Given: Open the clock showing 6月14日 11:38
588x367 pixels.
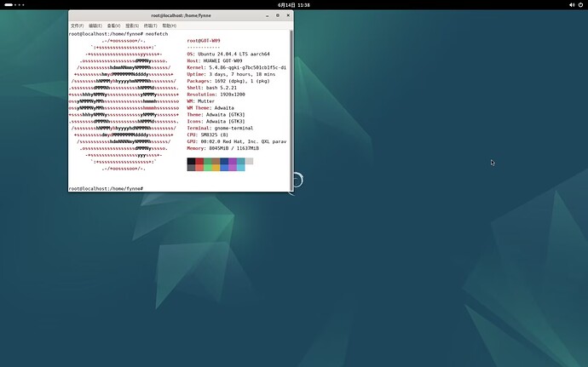Looking at the screenshot, I should click(x=294, y=5).
